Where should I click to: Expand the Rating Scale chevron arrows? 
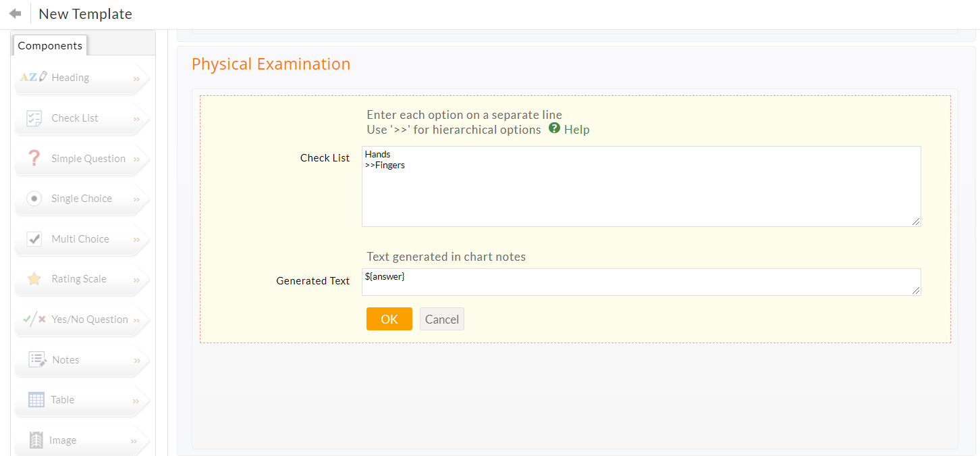point(138,280)
